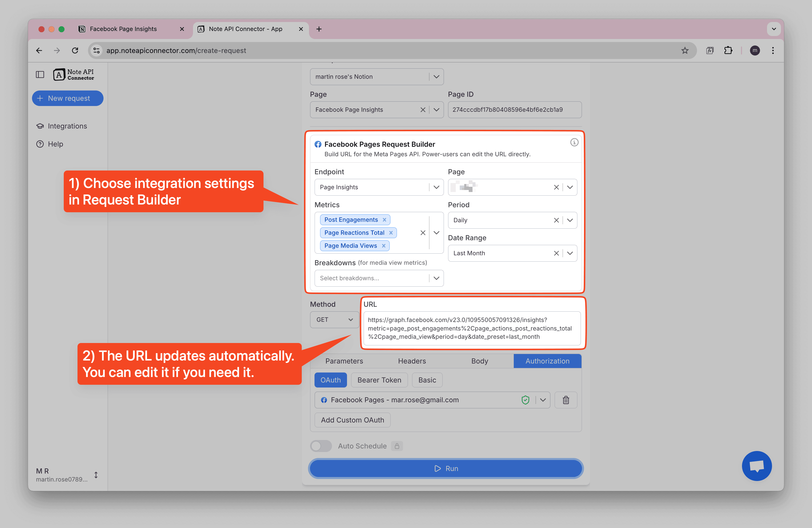Click the New request button
Viewport: 812px width, 528px height.
click(67, 98)
